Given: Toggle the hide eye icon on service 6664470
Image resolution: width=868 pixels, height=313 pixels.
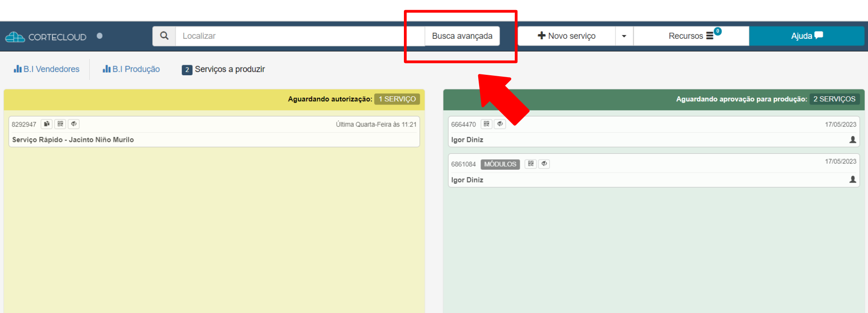Looking at the screenshot, I should click(500, 124).
